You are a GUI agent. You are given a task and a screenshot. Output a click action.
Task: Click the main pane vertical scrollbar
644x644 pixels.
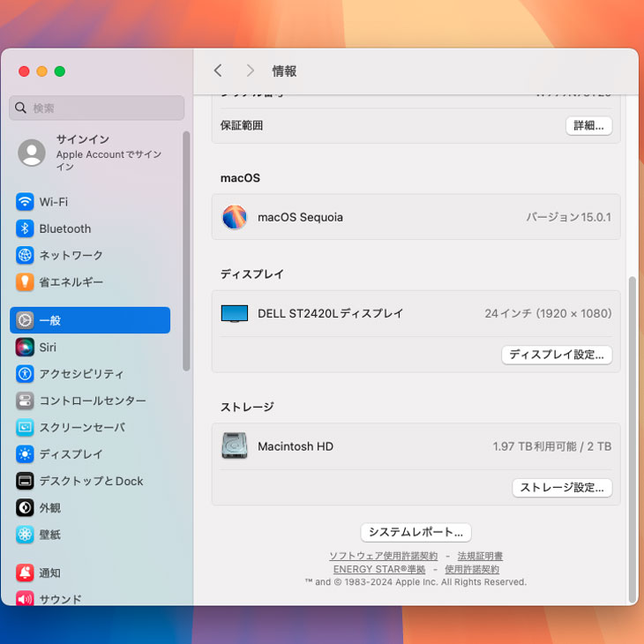coord(633,438)
